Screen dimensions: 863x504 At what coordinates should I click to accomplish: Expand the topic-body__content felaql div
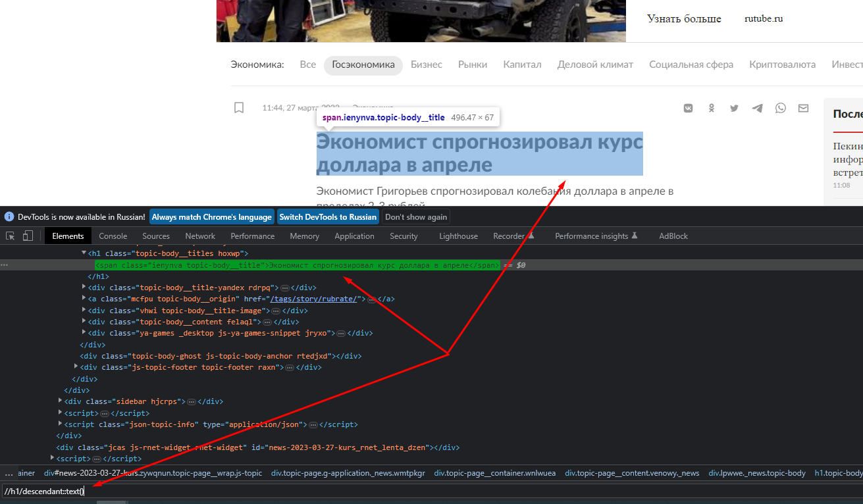tap(84, 321)
